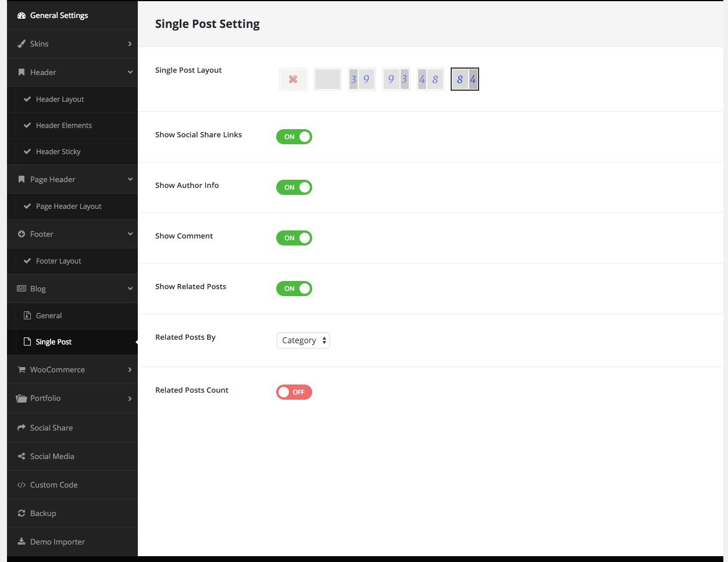Screen dimensions: 728x562
Task: Turn off Show Social Share Links
Action: pyautogui.click(x=294, y=137)
